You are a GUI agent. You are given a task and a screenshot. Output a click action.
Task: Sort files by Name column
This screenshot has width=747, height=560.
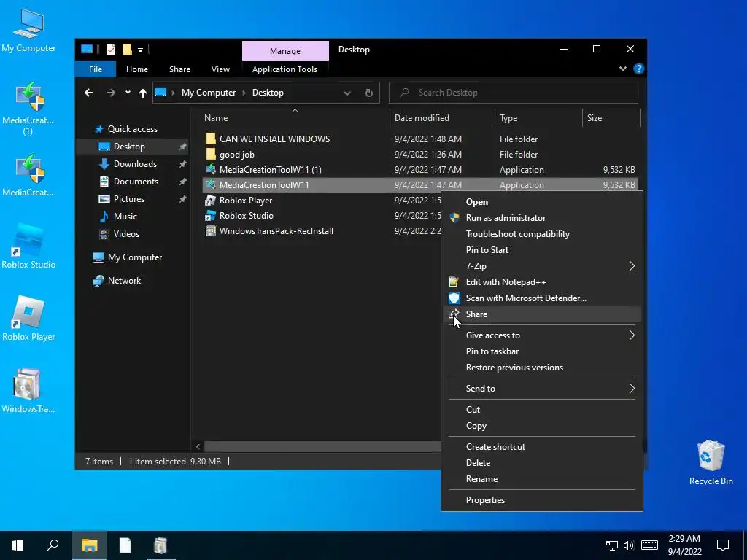pos(216,118)
